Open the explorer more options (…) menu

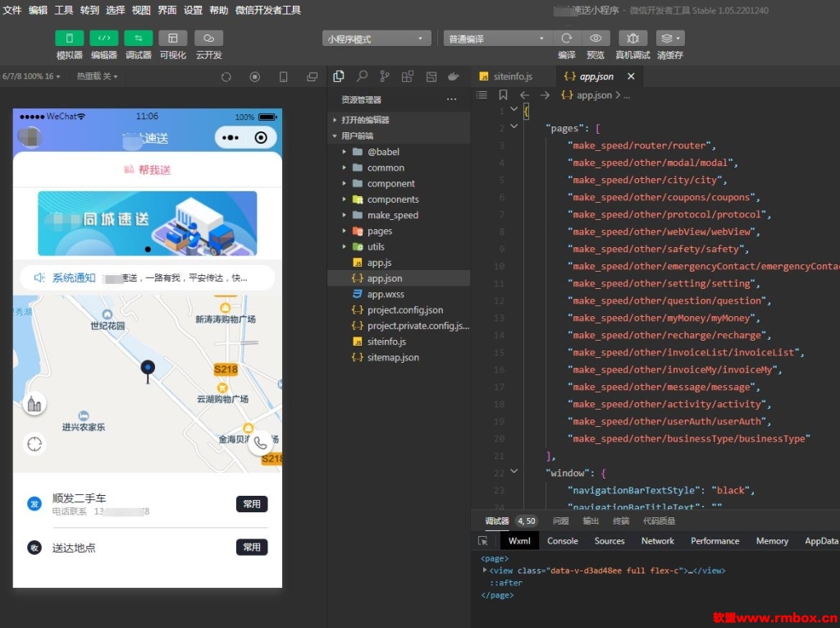(x=452, y=99)
